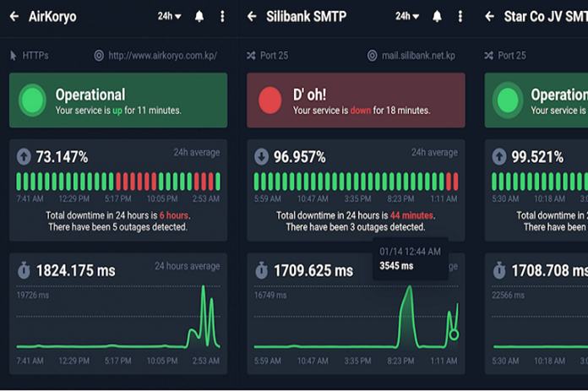Click the Silibank uptime bar strip
588x391 pixels.
coord(356,182)
